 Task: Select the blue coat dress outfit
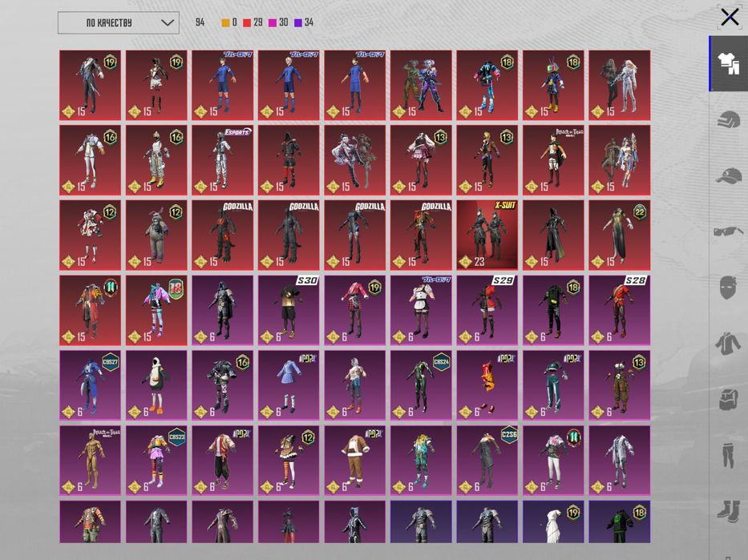[x=289, y=385]
